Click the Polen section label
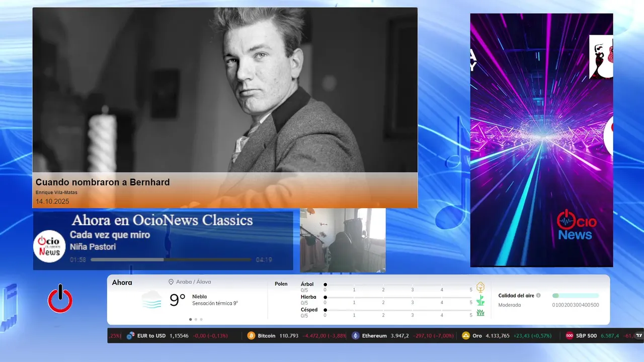 [x=281, y=284]
